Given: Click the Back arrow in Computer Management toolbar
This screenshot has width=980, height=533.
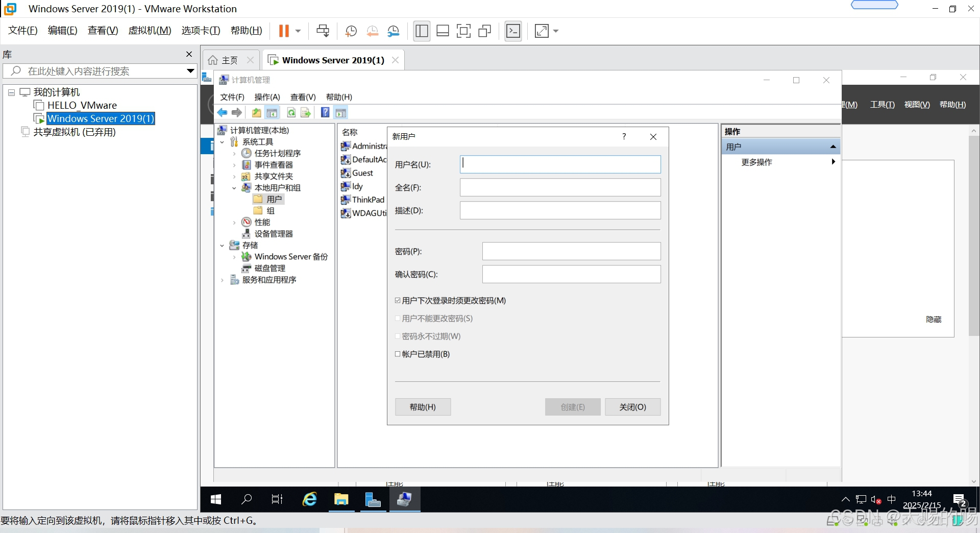Looking at the screenshot, I should pos(223,113).
